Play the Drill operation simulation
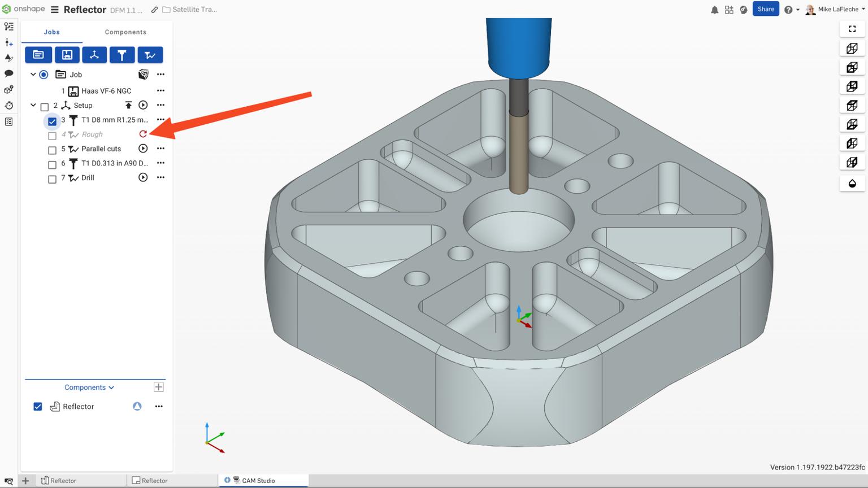868x488 pixels. click(143, 177)
